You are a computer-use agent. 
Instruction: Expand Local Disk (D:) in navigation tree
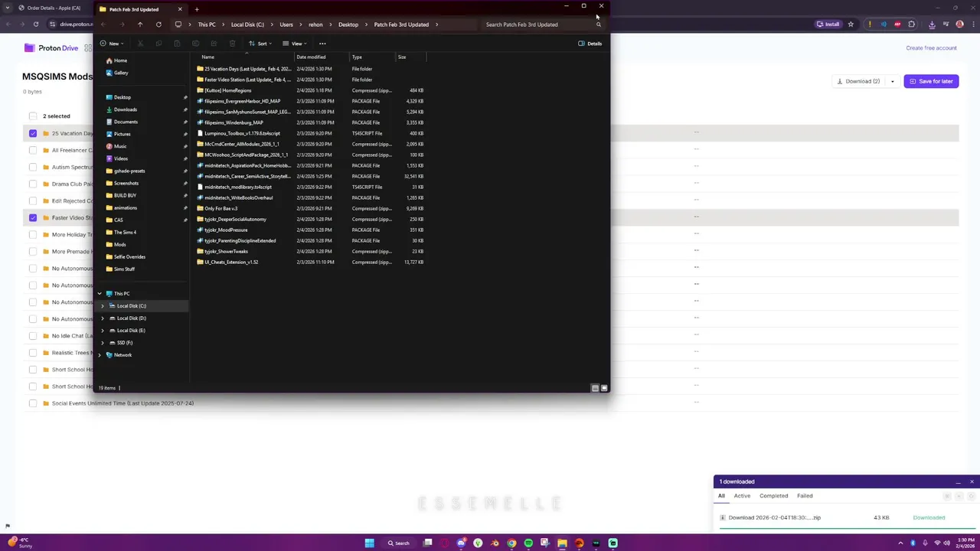(x=103, y=318)
